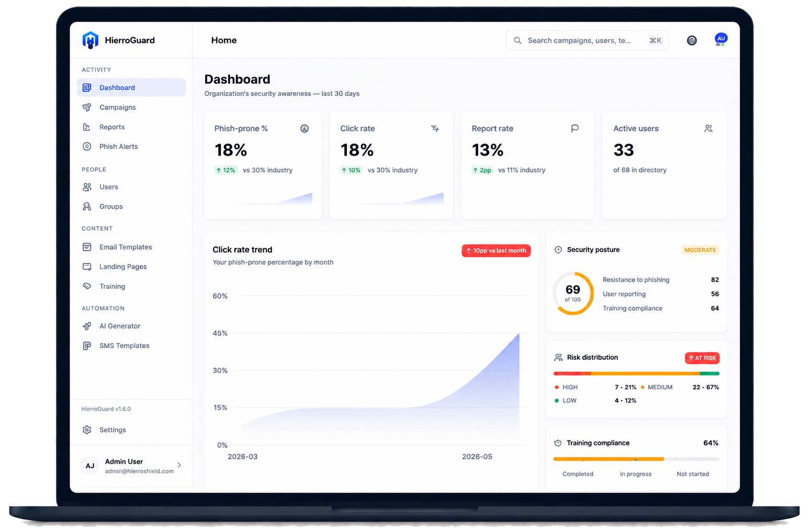Image resolution: width=812 pixels, height=530 pixels.
Task: Click the Home breadcrumb title
Action: tap(224, 40)
